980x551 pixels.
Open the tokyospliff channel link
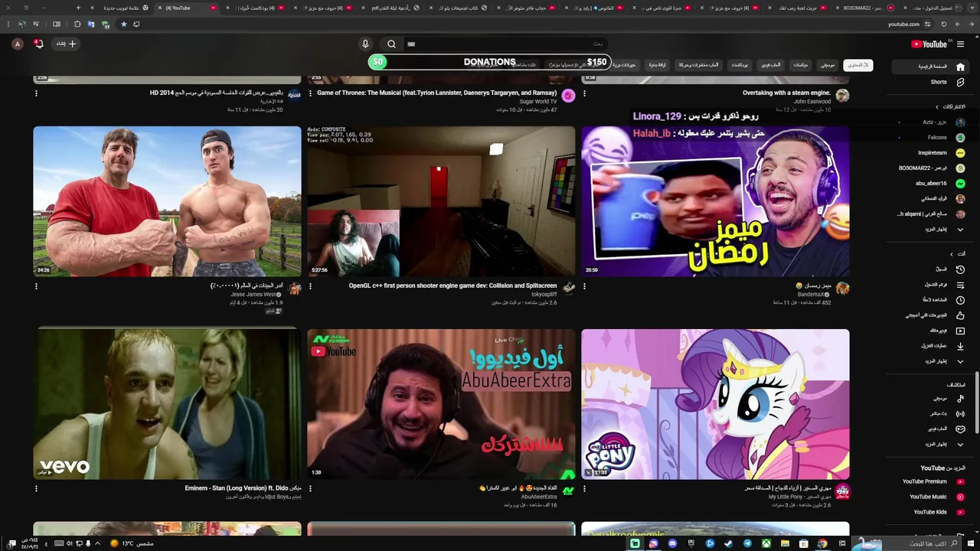tap(544, 294)
